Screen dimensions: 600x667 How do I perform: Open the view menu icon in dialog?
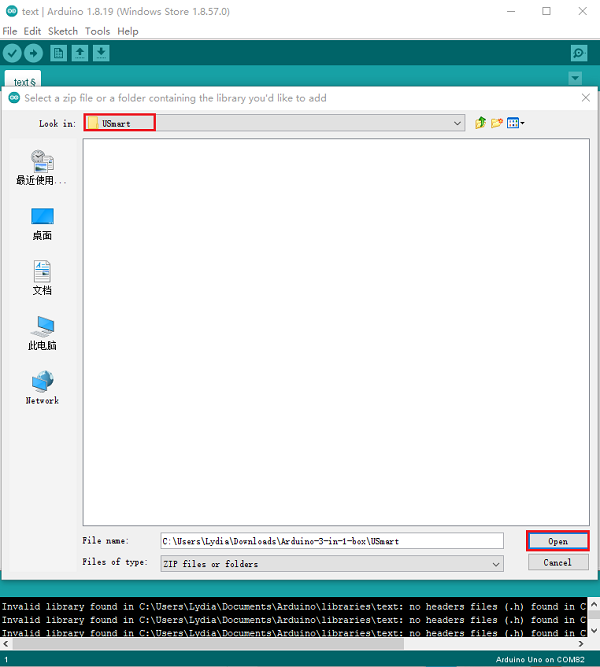tap(515, 123)
